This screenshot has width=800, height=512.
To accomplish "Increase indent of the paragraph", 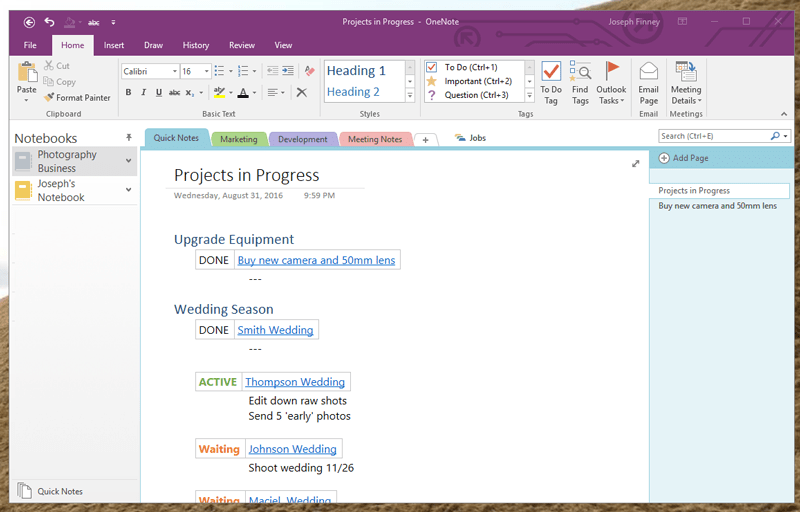I will point(288,71).
